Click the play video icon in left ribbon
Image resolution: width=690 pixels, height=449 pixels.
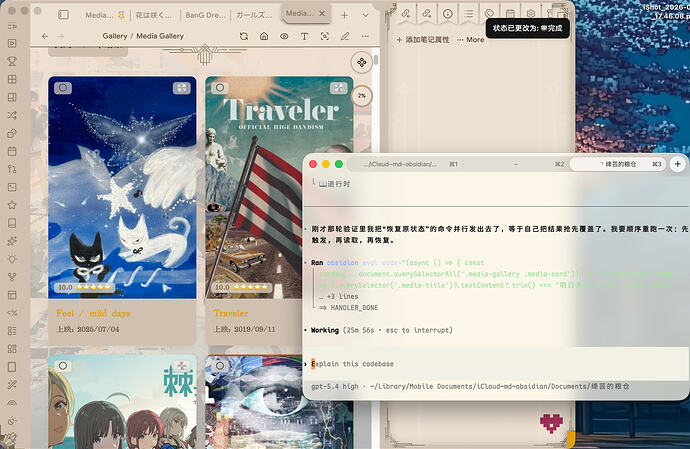pos(12,43)
